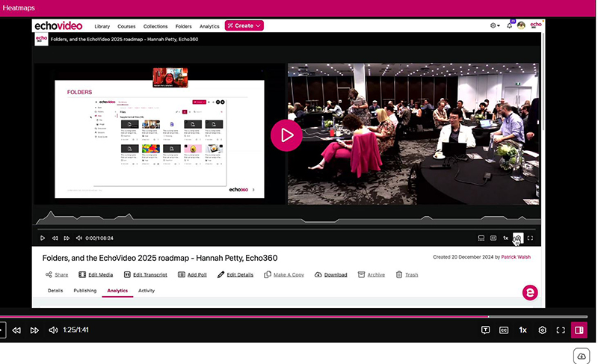Open the notifications bell
This screenshot has width=598, height=364.
tap(510, 25)
